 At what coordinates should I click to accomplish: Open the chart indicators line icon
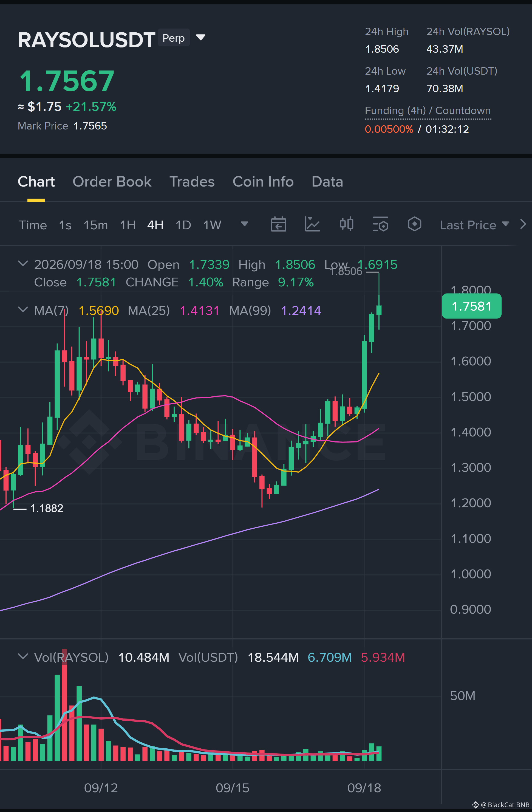[312, 224]
